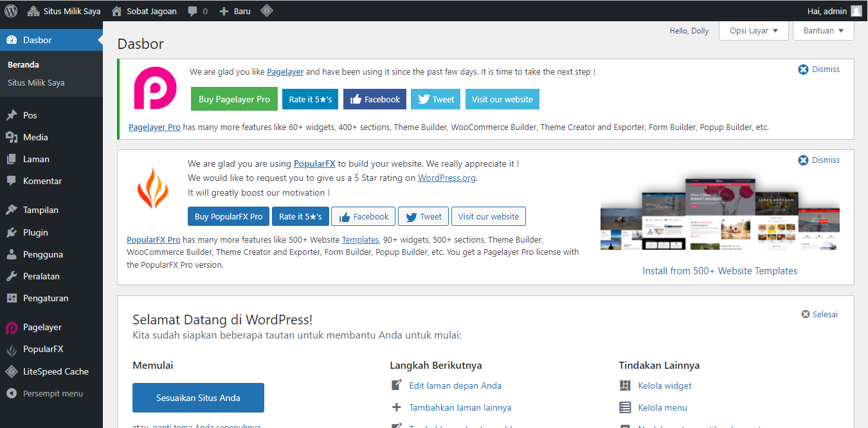Open the comments bubble in the admin bar

[x=198, y=11]
